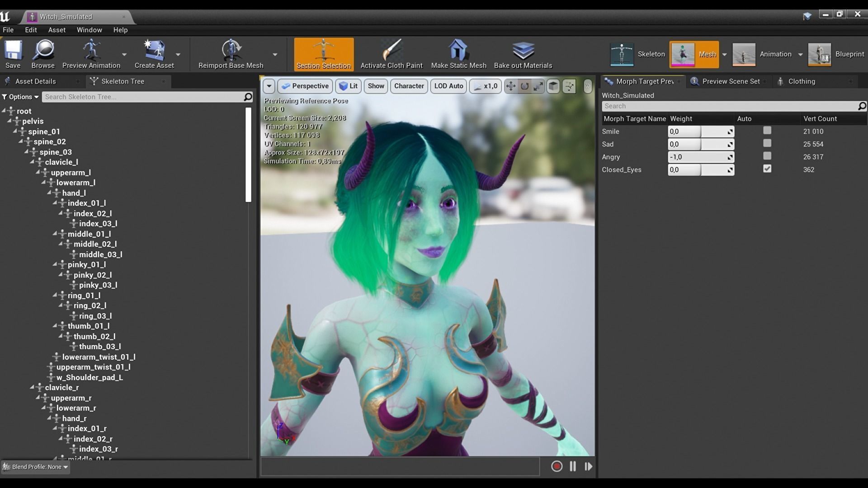
Task: Uncheck the Auto checkbox for Closed_Eyes
Action: pos(767,169)
